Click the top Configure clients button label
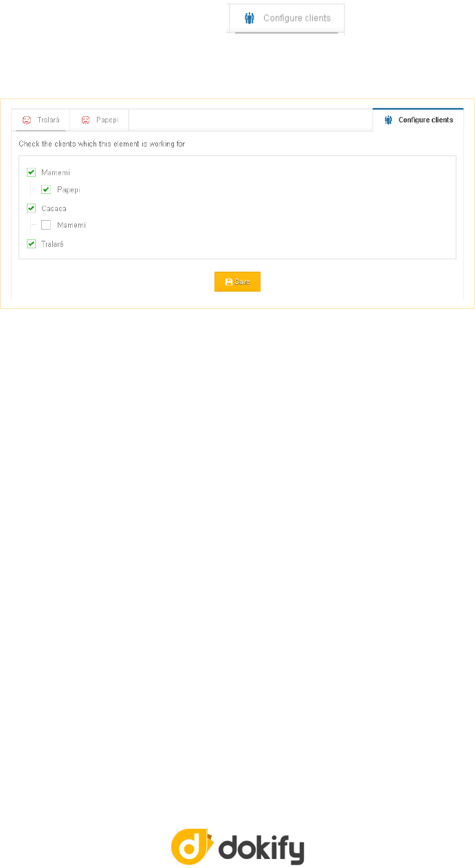 tap(297, 19)
